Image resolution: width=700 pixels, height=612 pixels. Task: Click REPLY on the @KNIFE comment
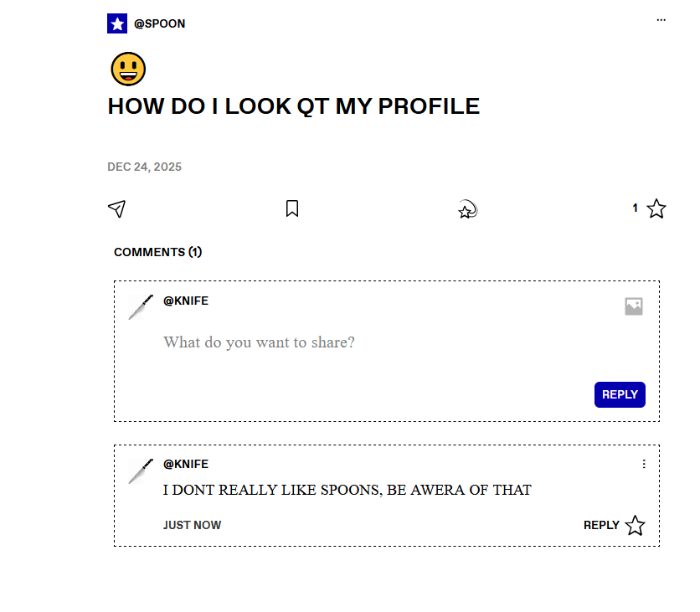pos(601,526)
